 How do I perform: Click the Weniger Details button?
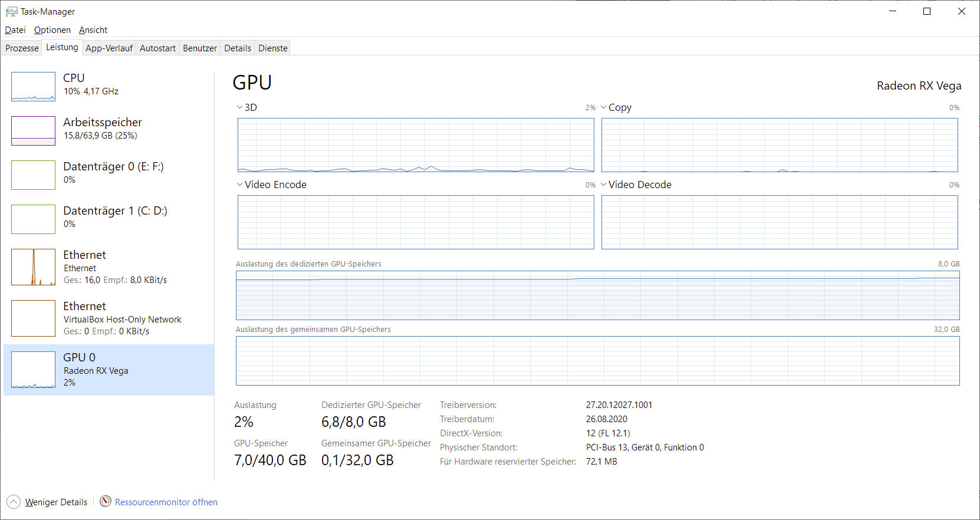coord(56,502)
